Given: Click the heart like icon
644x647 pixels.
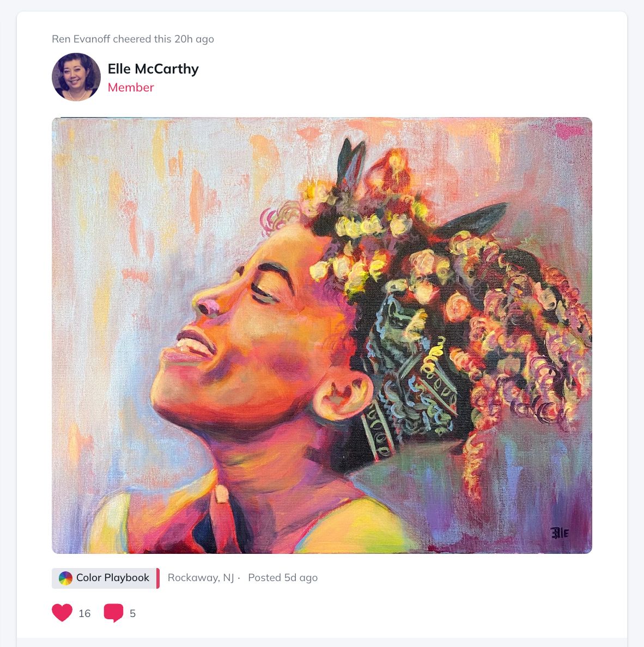Looking at the screenshot, I should [x=62, y=613].
